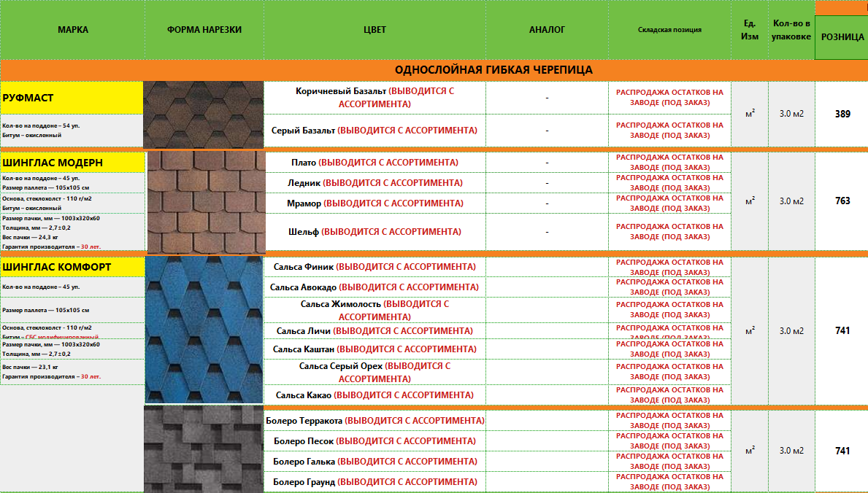This screenshot has width=868, height=493.
Task: Click the РУФМАСТ brand cell
Action: tap(72, 98)
